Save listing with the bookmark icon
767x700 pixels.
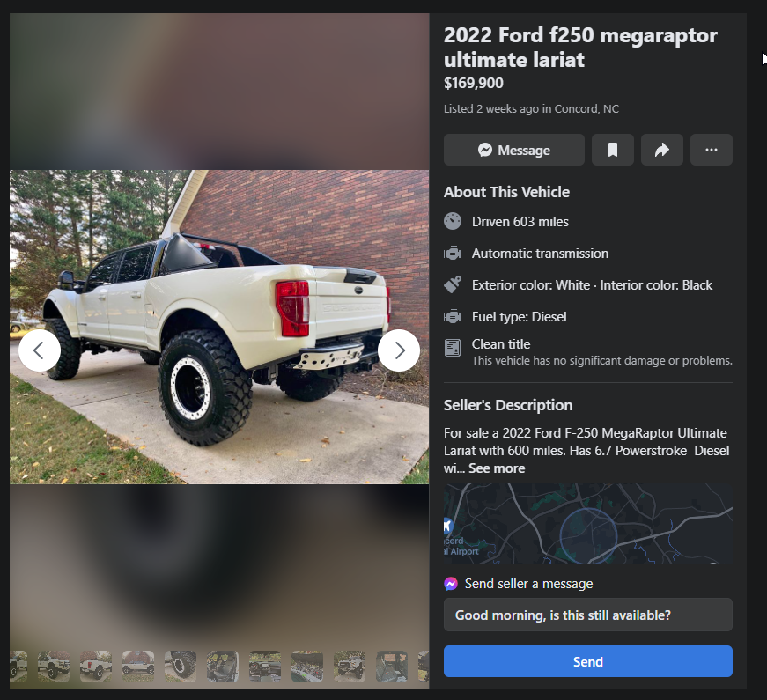pyautogui.click(x=612, y=150)
